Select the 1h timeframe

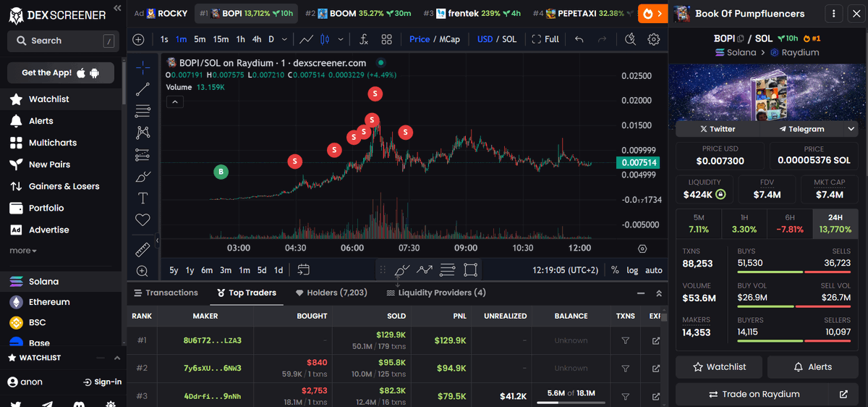tap(241, 39)
